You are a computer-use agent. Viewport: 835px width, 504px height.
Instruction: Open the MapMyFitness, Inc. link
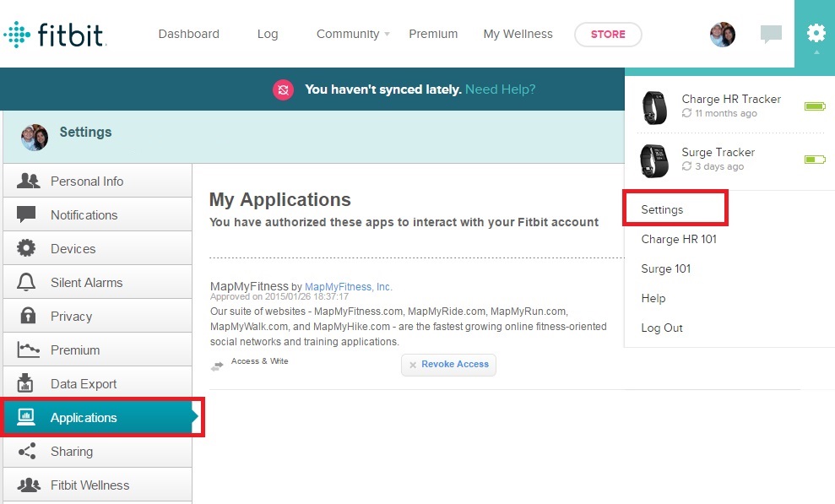(349, 287)
